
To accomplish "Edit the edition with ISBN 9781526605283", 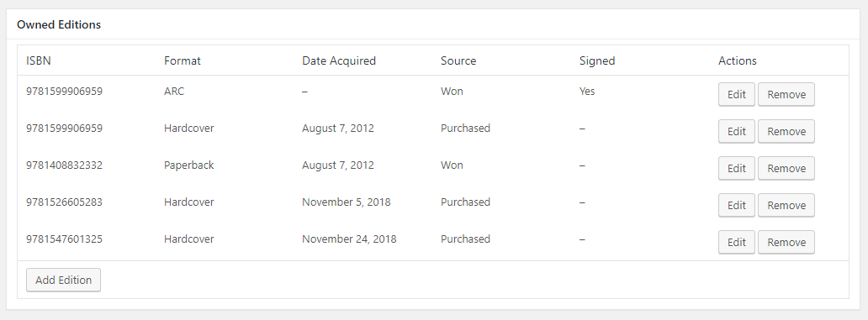I will (736, 205).
